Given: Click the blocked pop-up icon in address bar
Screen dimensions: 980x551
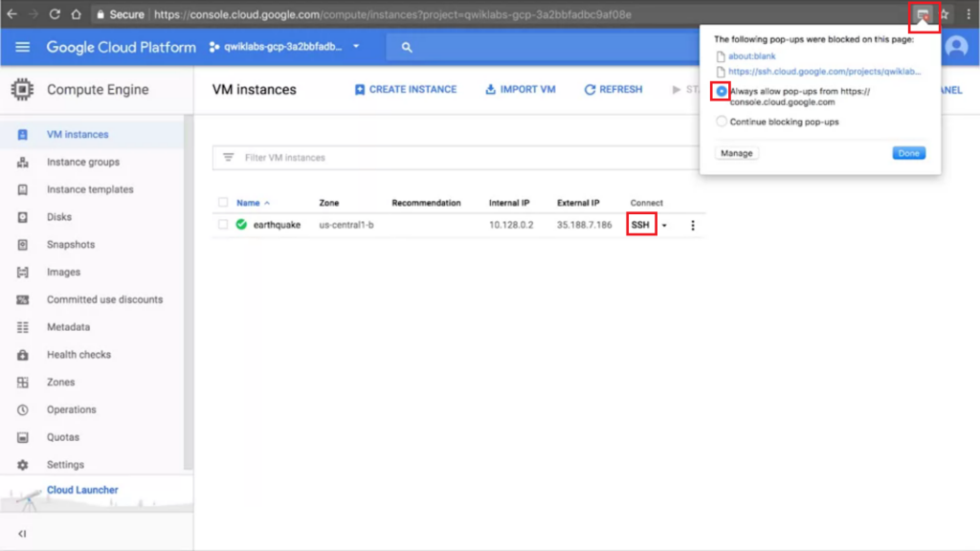Looking at the screenshot, I should pos(923,14).
